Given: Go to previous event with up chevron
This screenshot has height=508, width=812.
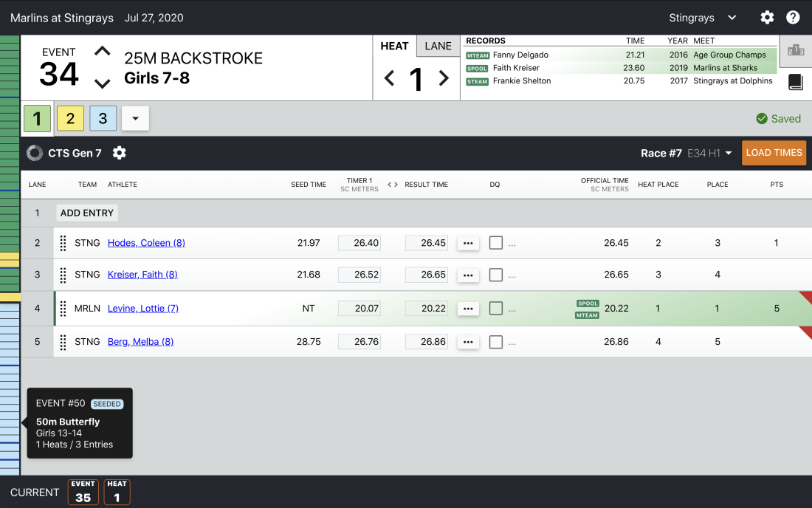Looking at the screenshot, I should pyautogui.click(x=103, y=51).
